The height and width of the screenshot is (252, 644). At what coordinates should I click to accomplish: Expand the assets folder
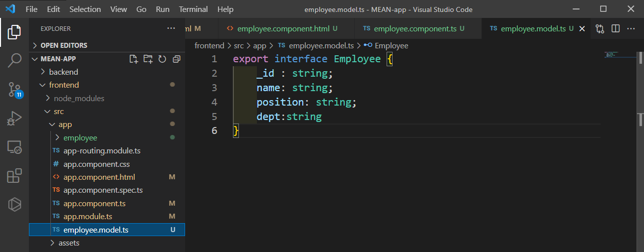[x=107, y=243]
